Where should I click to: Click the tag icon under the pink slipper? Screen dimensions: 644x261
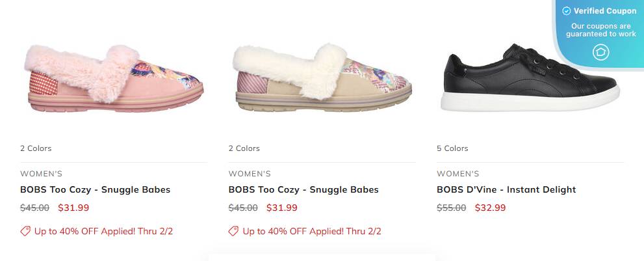(25, 231)
